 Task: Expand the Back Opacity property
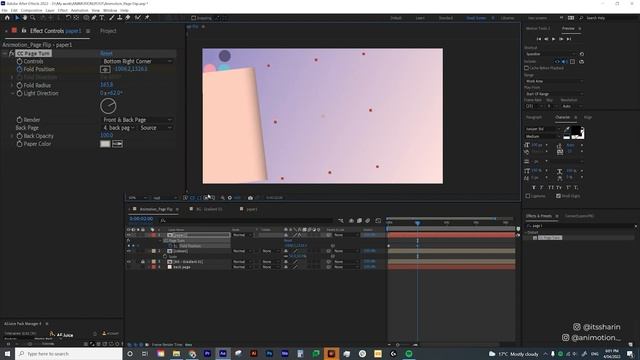point(12,136)
